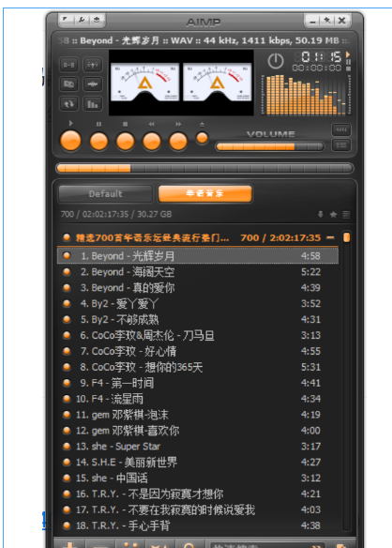392x548 pixels.
Task: Switch the visualization with the waveform button
Action: coord(92,84)
